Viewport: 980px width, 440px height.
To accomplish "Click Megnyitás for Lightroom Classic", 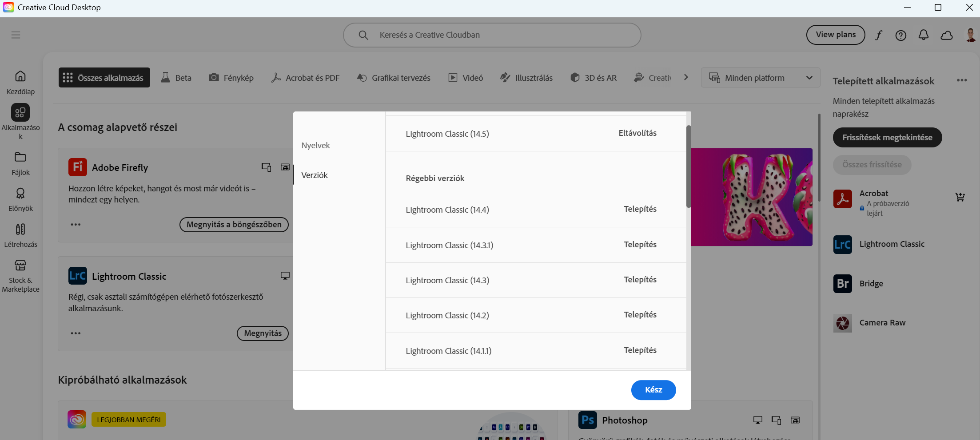I will (x=263, y=333).
